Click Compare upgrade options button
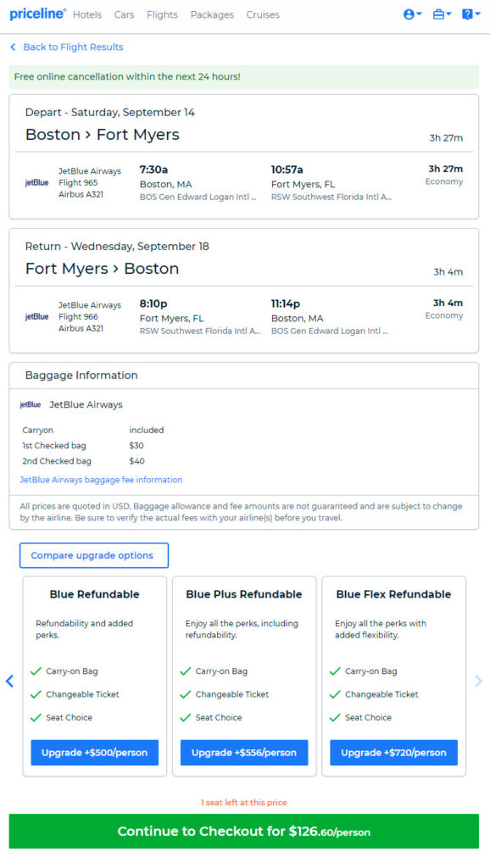The image size is (490, 868). (x=94, y=555)
